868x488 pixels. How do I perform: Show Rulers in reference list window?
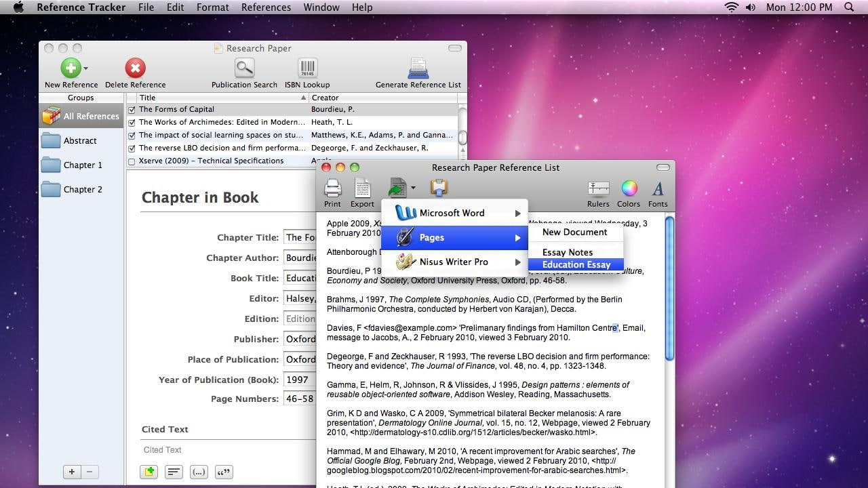click(598, 188)
